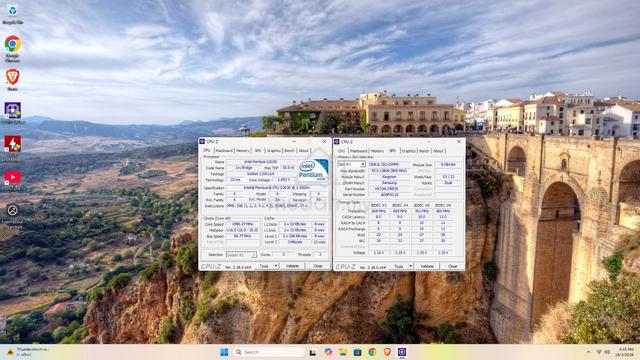Switch to Memory tab in left CPU-Z window
Viewport: 640px width, 360px height.
pyautogui.click(x=242, y=151)
